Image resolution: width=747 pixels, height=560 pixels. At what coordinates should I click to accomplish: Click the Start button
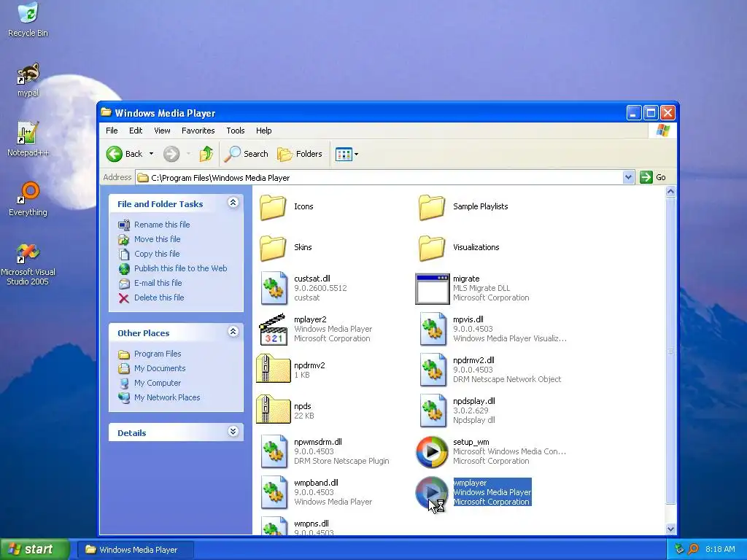click(35, 550)
